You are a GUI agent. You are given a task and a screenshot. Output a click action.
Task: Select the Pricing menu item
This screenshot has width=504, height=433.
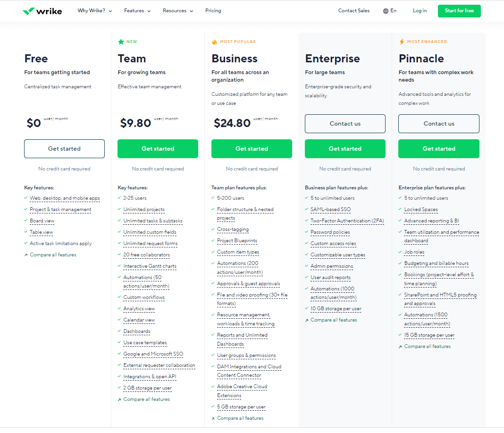click(213, 10)
